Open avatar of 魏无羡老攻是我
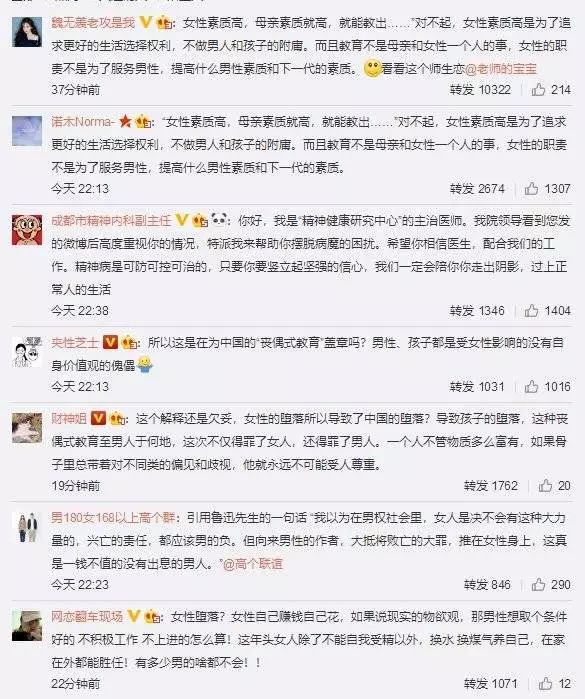The image size is (585, 699). coord(27,32)
